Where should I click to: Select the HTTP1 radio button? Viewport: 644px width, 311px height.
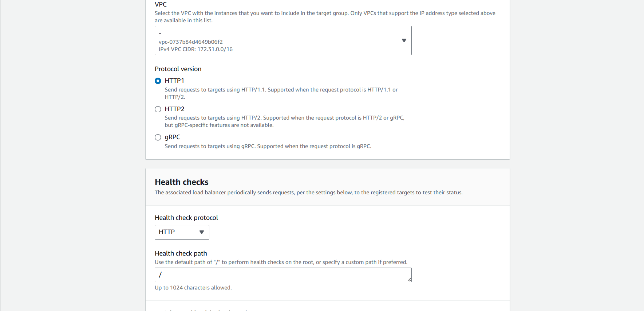[158, 81]
